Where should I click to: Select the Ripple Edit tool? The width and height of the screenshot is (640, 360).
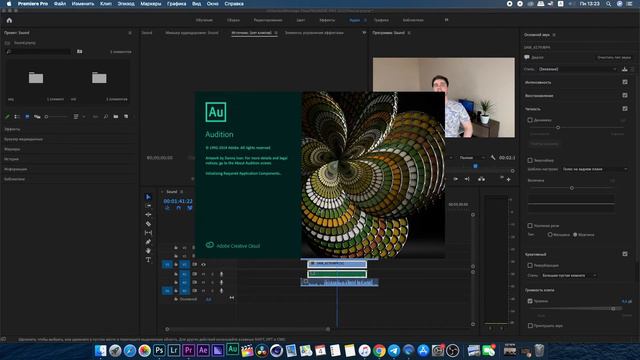click(x=148, y=215)
